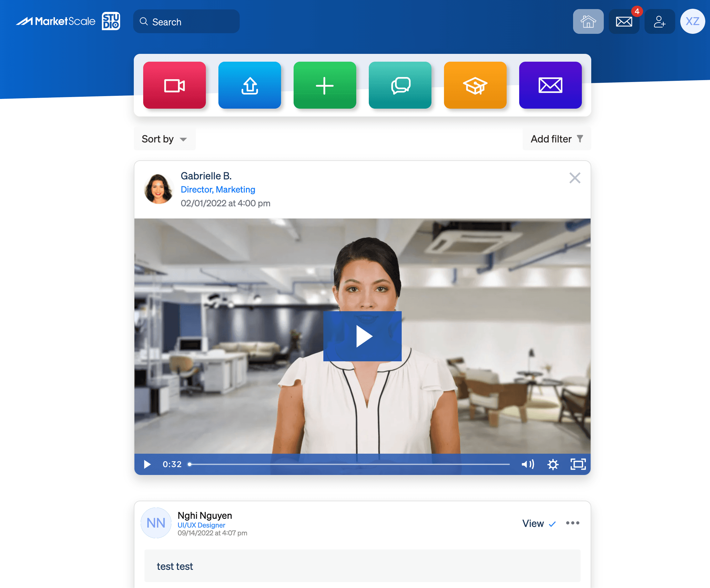Open the orange graduation cap tile

(475, 85)
